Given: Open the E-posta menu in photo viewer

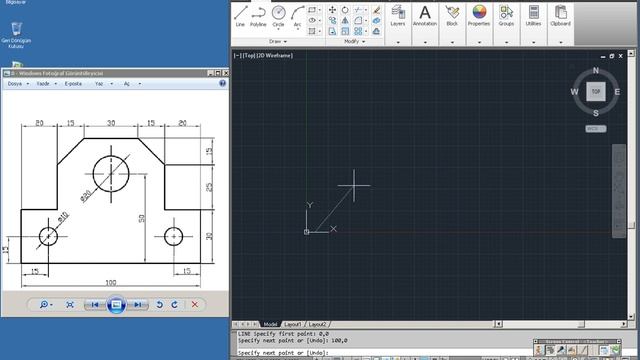Looking at the screenshot, I should pyautogui.click(x=73, y=84).
